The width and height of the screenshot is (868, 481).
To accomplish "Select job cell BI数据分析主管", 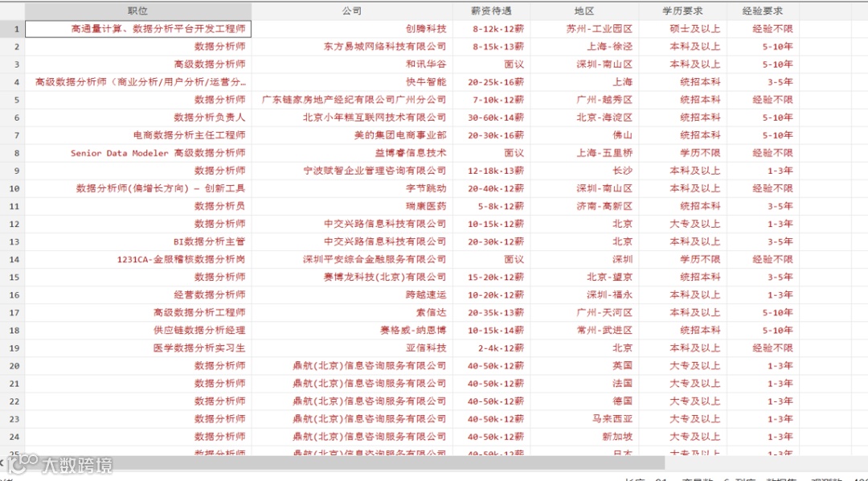I will (138, 241).
